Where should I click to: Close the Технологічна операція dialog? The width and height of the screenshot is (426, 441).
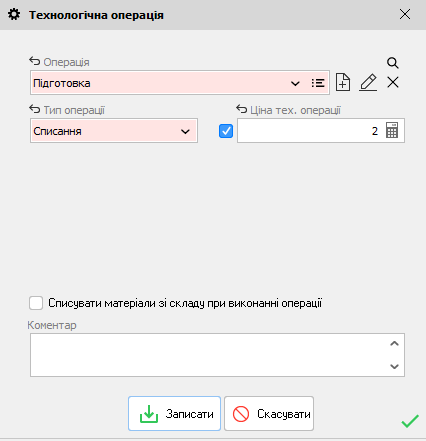tap(405, 14)
